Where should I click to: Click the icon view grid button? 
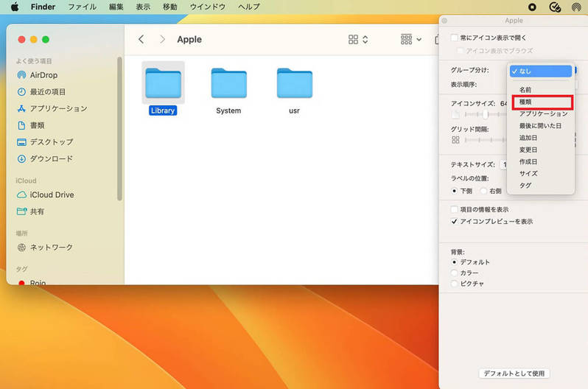[353, 39]
